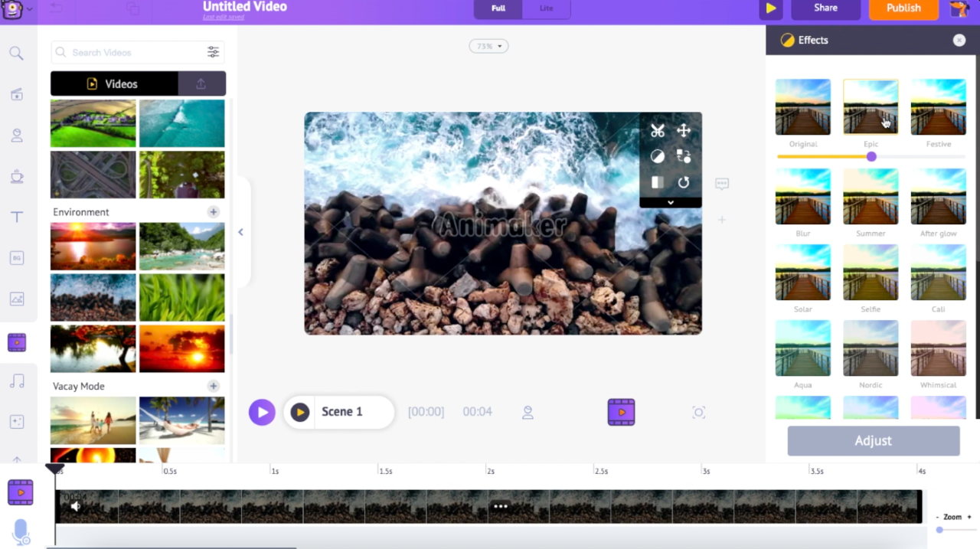
Task: Open the search filter options next to Search Videos
Action: click(213, 51)
